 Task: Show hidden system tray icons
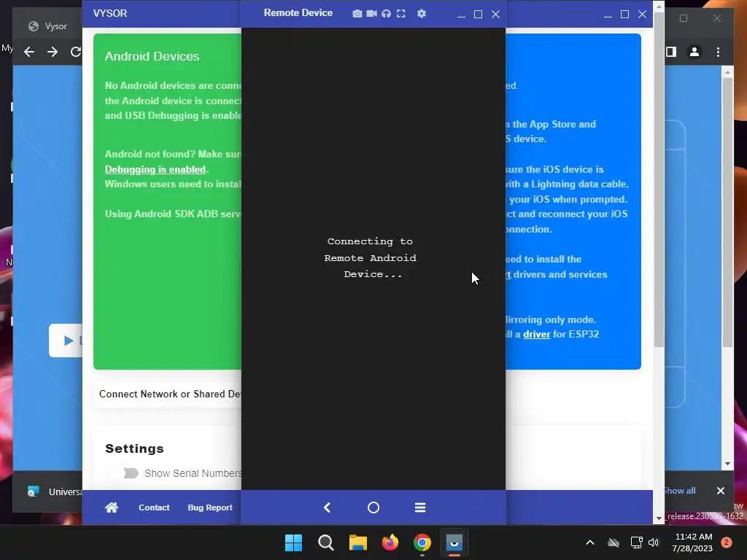589,542
